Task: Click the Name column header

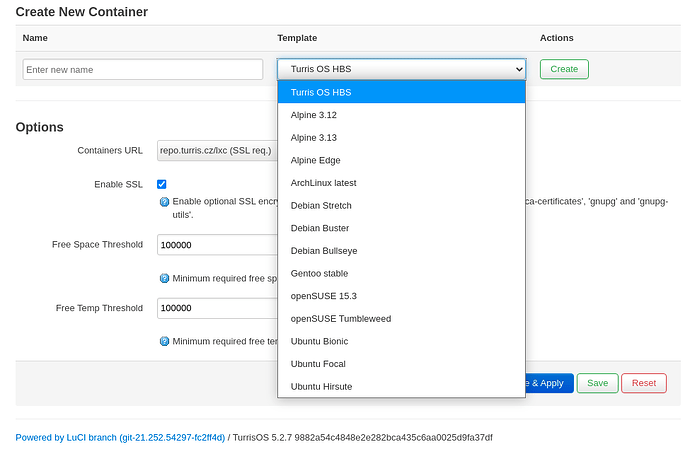Action: pos(35,38)
